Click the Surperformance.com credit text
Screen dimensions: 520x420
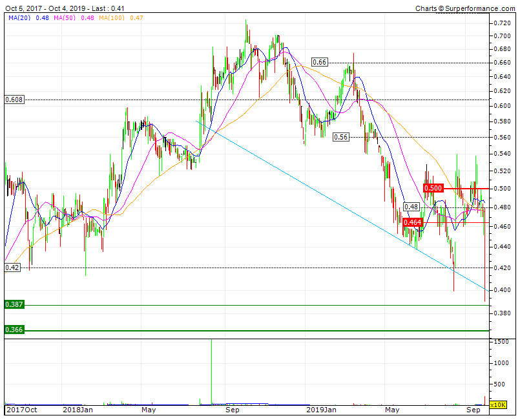(x=465, y=8)
